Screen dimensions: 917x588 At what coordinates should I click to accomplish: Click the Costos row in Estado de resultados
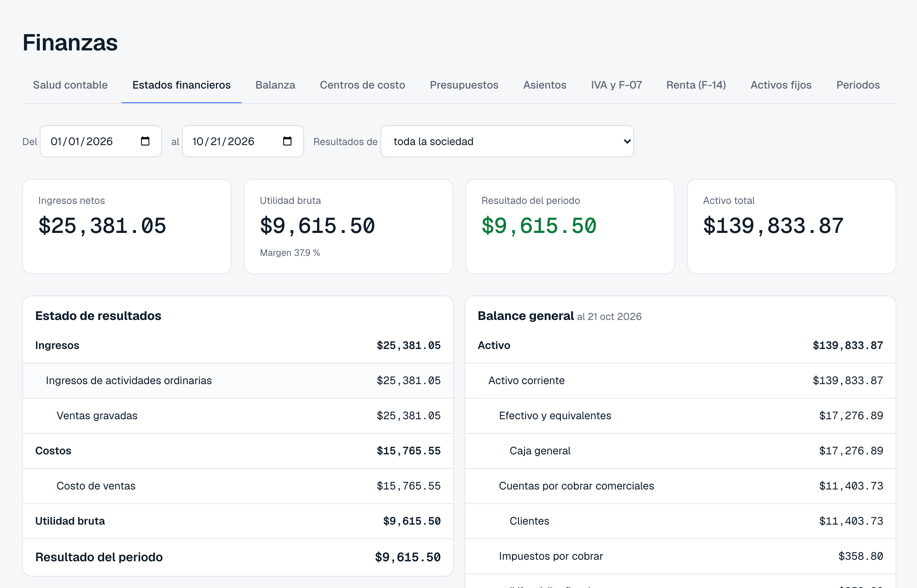[x=238, y=451]
